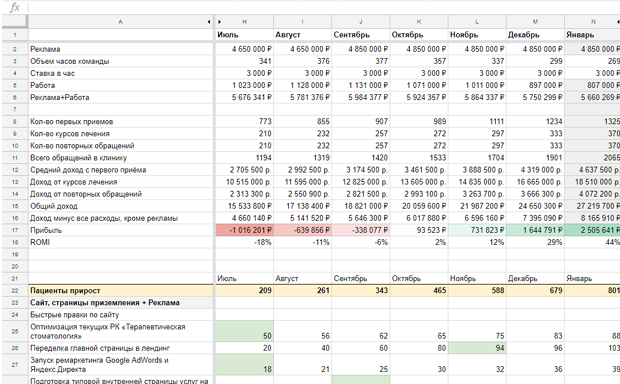
Task: Select July patient growth value 209
Action: coord(244,290)
